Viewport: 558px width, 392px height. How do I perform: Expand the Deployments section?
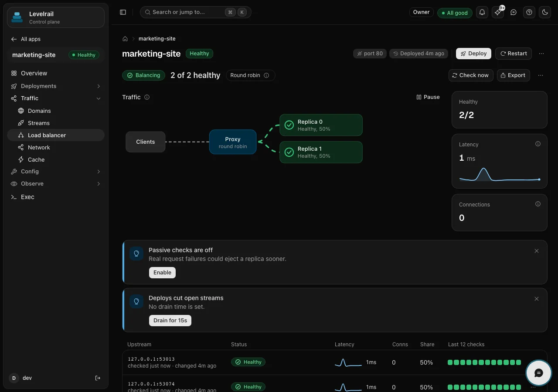[56, 86]
